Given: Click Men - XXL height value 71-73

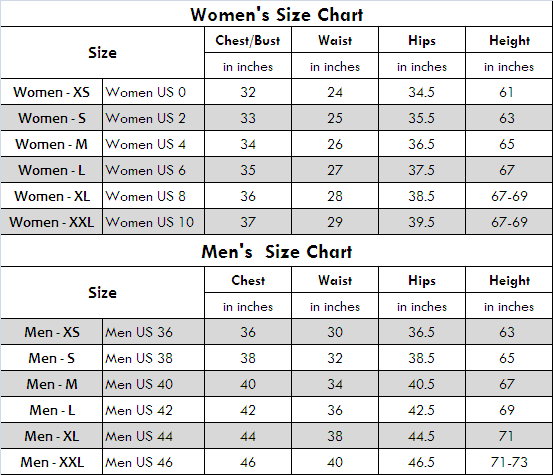Looking at the screenshot, I should tap(509, 462).
